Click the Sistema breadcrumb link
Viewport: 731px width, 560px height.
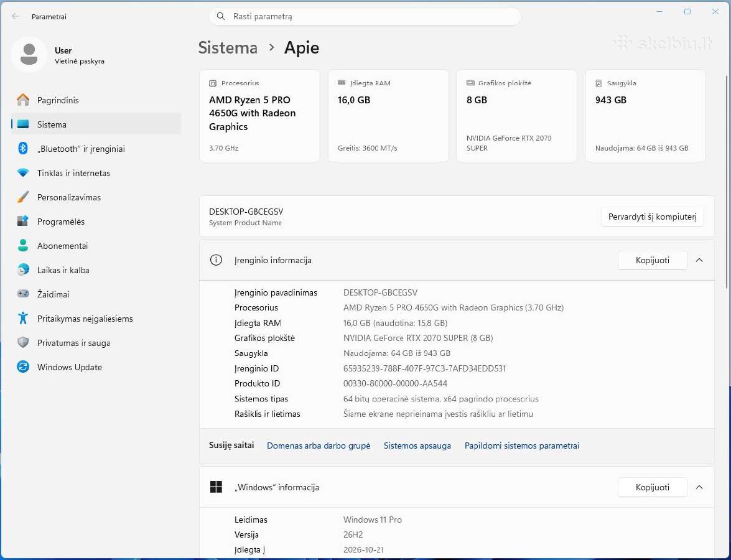tap(228, 47)
